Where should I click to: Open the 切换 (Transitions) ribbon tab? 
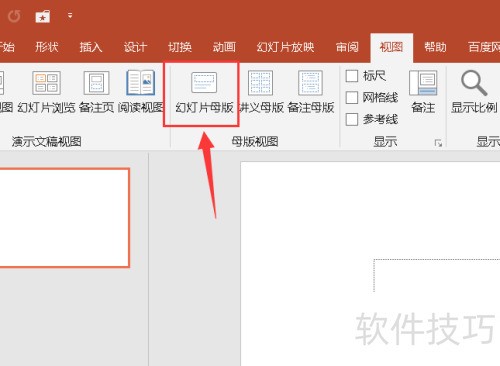pyautogui.click(x=180, y=47)
